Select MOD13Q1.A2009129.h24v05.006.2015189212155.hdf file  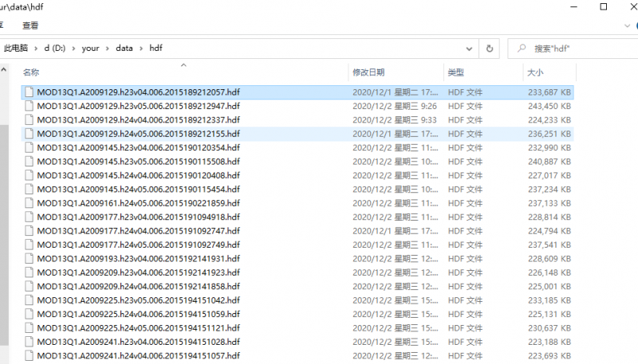click(x=138, y=134)
